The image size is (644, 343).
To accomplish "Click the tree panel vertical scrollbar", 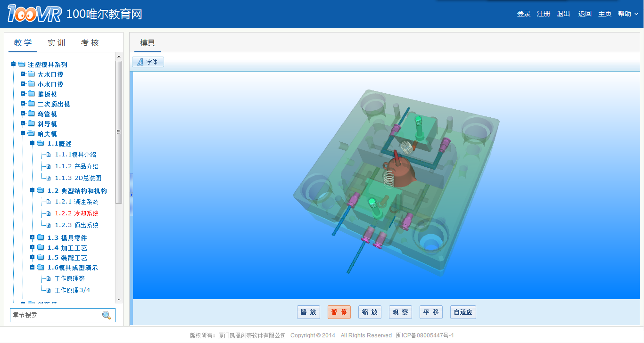I will click(x=119, y=132).
